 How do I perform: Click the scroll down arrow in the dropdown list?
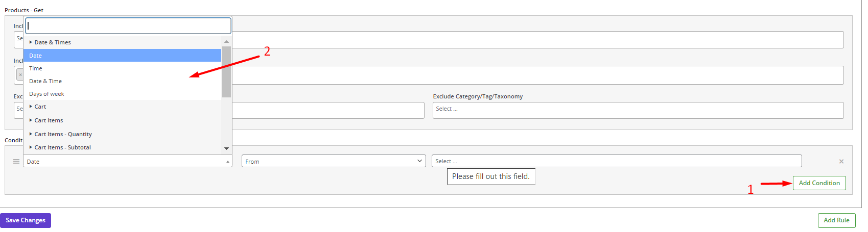(x=226, y=148)
